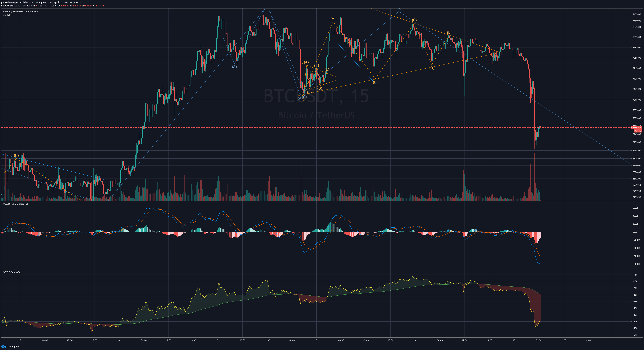This screenshot has width=644, height=350.
Task: Click the 0.00 MACD scale label
Action: click(635, 232)
